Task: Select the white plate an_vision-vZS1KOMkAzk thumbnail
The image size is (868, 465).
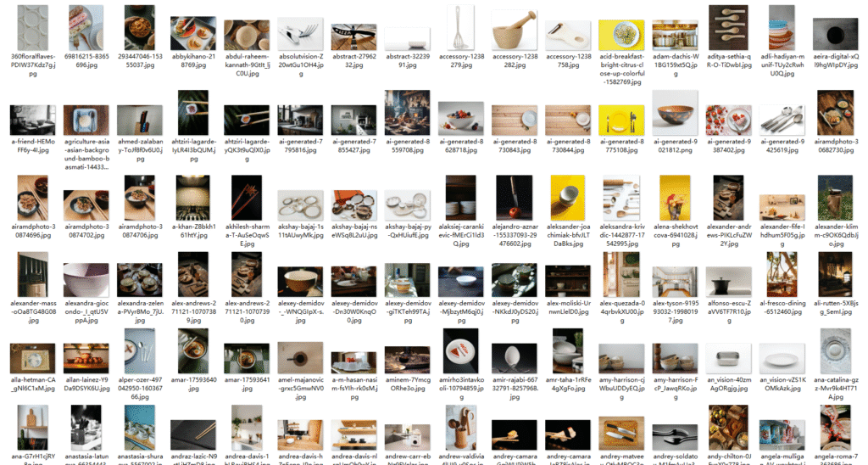Action: click(782, 358)
